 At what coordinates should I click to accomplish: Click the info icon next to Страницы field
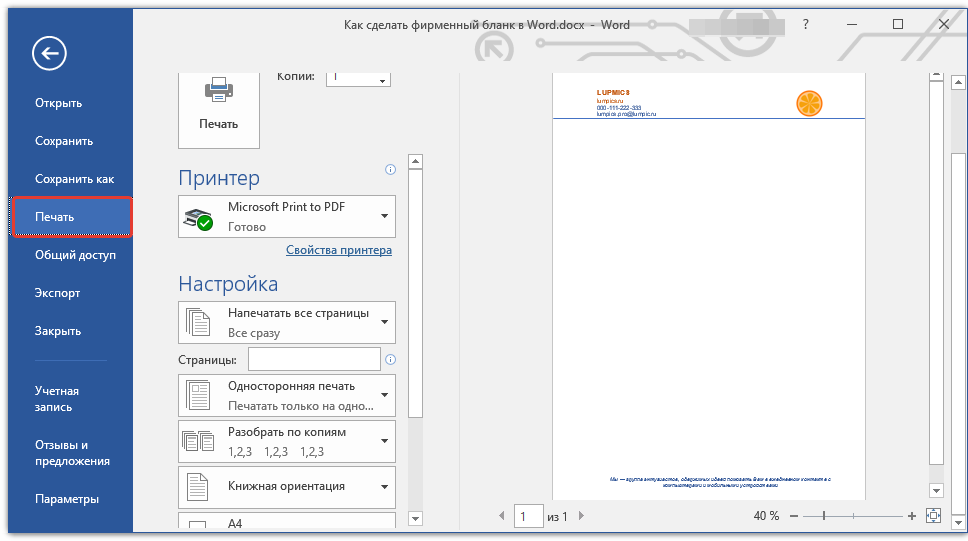pyautogui.click(x=390, y=359)
